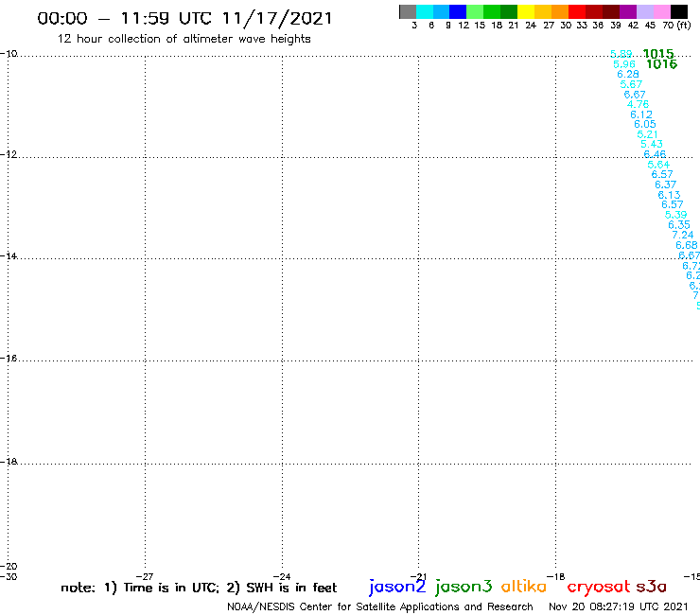
Task: Select the orange "altika" label
Action: (x=524, y=586)
